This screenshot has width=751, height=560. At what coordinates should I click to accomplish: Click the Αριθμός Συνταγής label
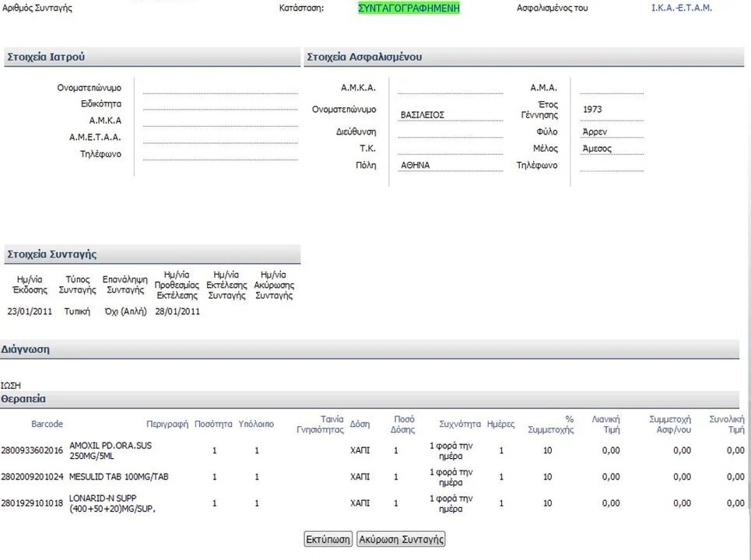pos(37,8)
